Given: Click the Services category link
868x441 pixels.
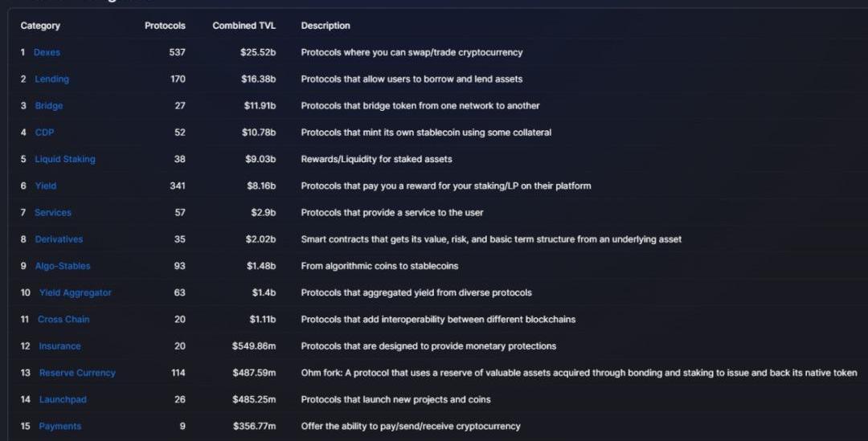Looking at the screenshot, I should pos(52,213).
